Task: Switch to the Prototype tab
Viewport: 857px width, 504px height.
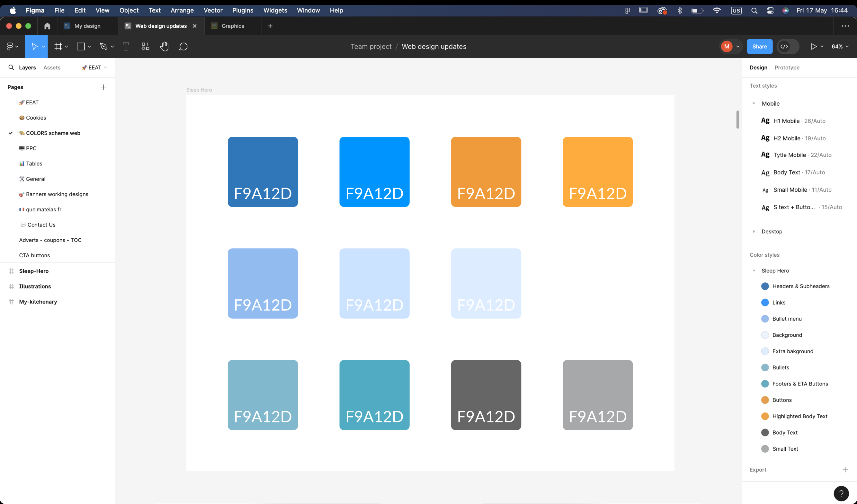Action: (x=787, y=67)
